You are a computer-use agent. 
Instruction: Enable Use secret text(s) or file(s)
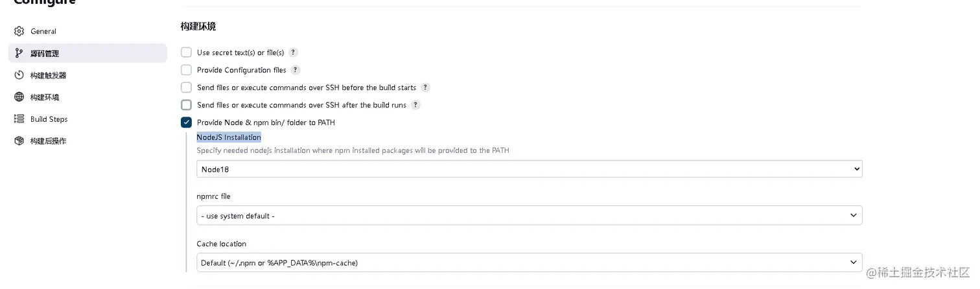(187, 52)
